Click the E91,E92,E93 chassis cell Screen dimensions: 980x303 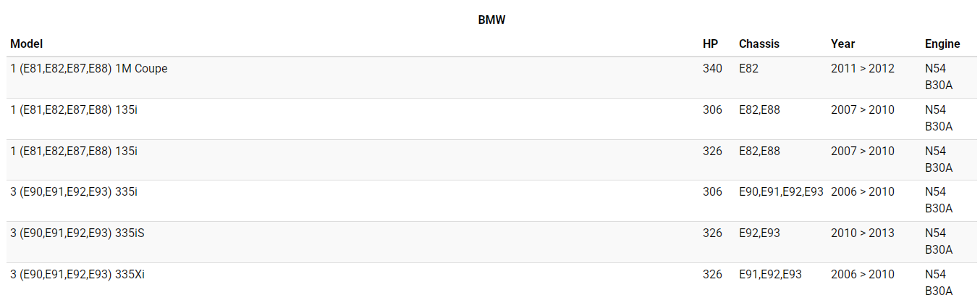point(770,275)
